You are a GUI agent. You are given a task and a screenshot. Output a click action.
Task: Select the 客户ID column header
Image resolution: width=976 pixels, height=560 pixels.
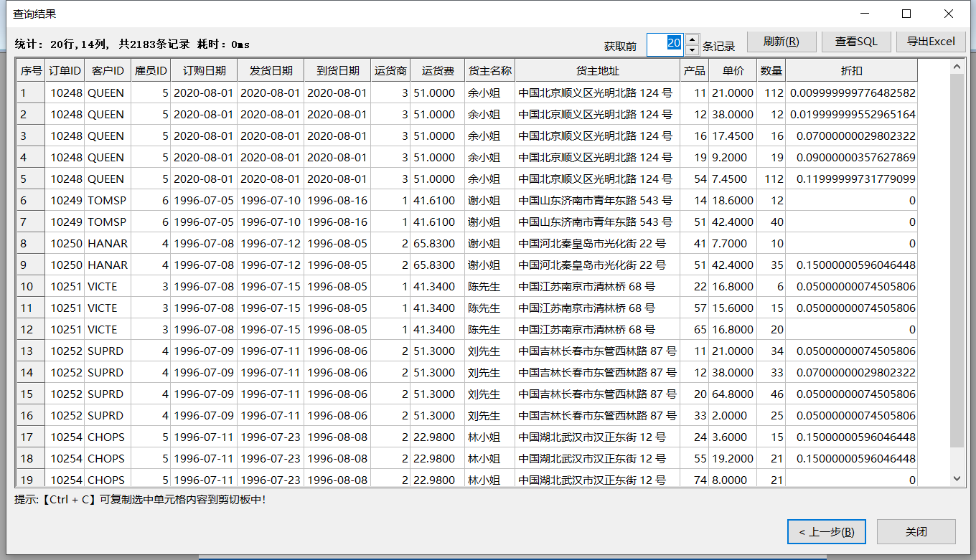pyautogui.click(x=108, y=70)
